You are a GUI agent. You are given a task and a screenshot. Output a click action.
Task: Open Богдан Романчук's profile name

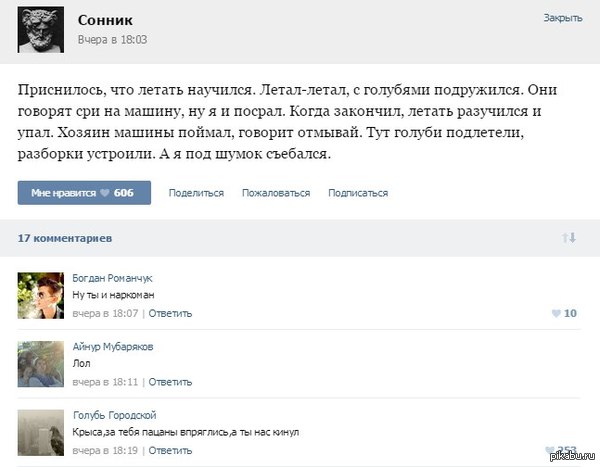click(113, 278)
